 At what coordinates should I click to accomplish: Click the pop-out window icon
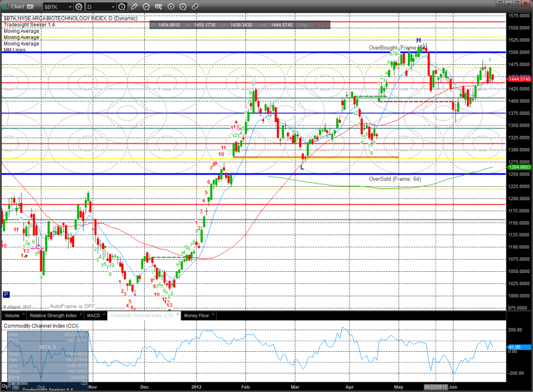coord(30,7)
